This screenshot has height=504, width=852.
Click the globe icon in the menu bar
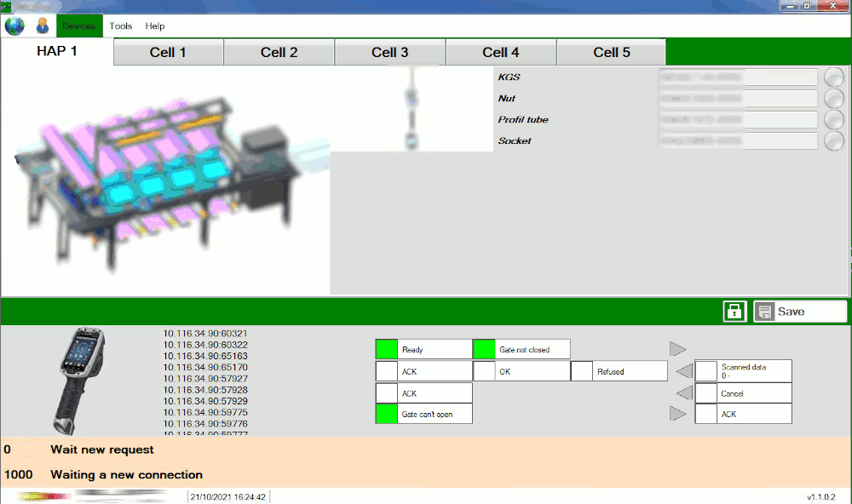click(14, 26)
